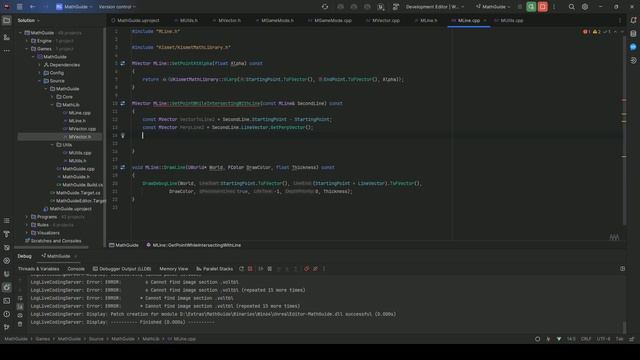Open the Structure tool window icon

[x=7, y=38]
